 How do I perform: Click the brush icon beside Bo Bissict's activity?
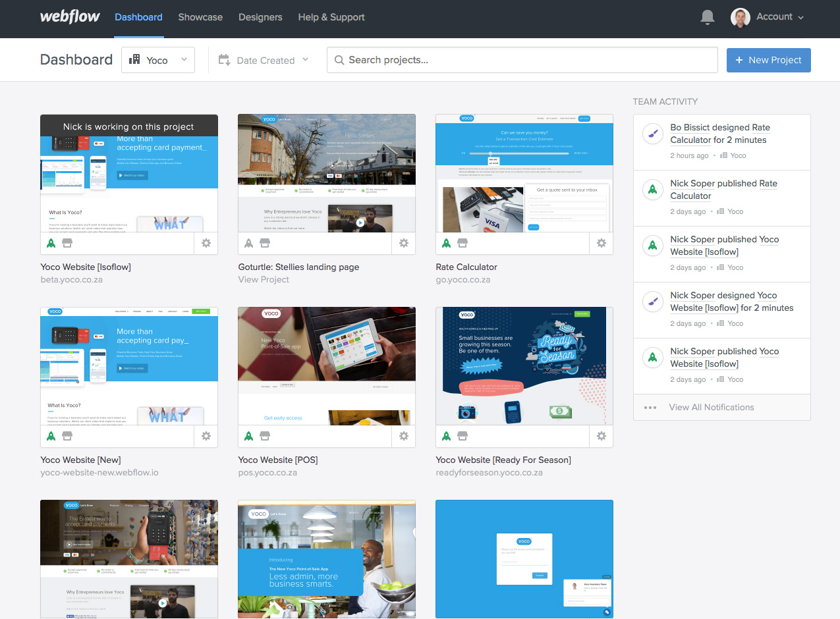click(652, 134)
